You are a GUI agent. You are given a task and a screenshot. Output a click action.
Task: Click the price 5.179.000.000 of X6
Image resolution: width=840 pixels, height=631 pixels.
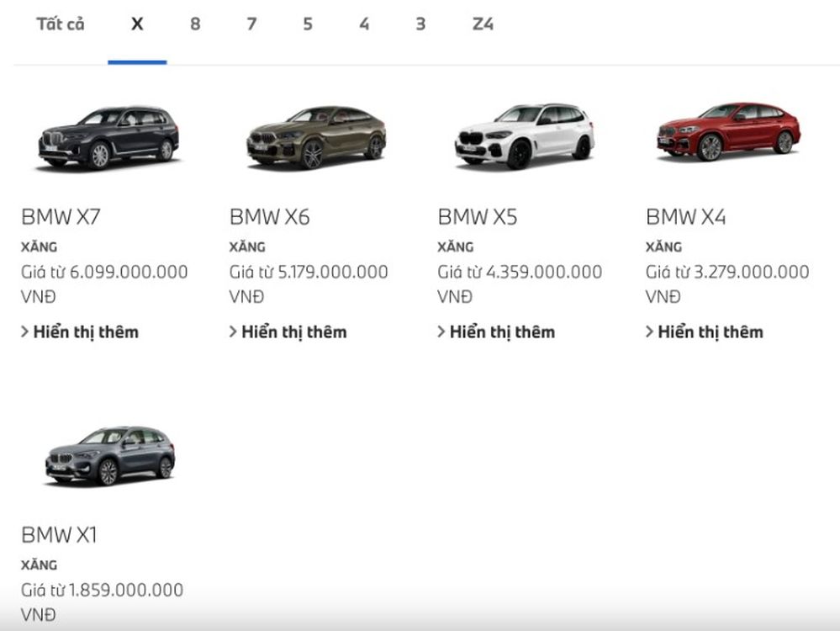(333, 272)
